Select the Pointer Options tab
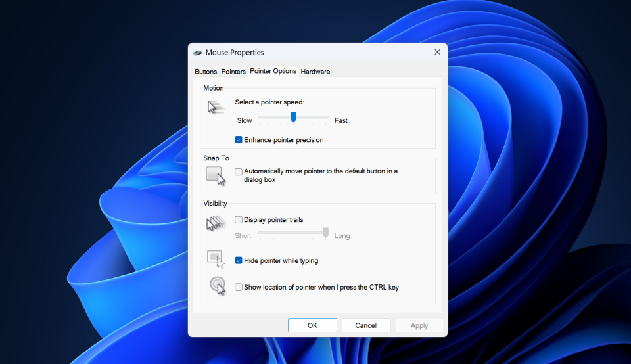This screenshot has height=364, width=631. point(273,71)
